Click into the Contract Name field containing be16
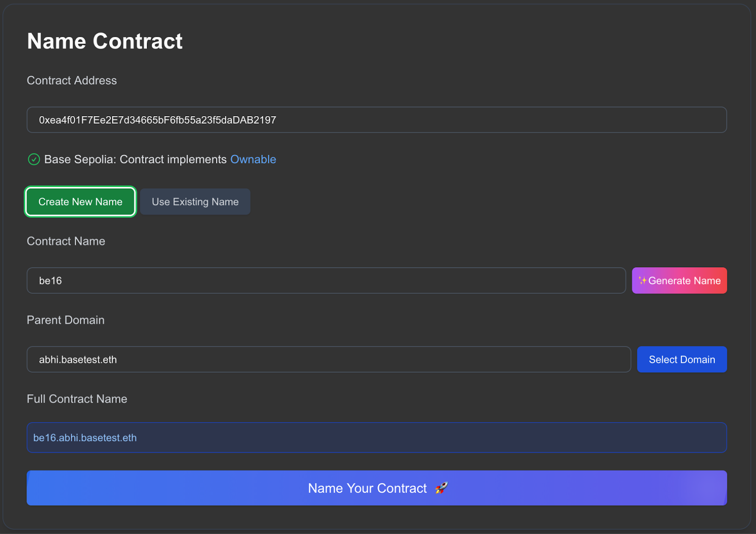This screenshot has height=534, width=756. tap(326, 281)
